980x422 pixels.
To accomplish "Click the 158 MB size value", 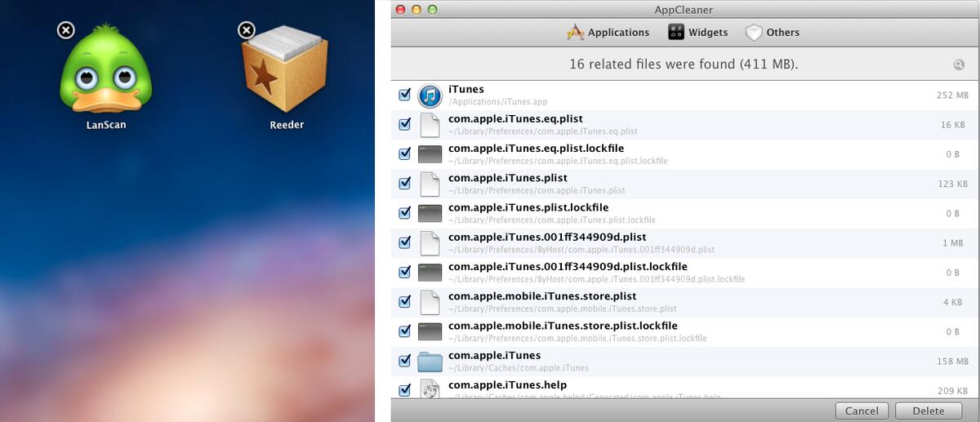I will [x=951, y=361].
